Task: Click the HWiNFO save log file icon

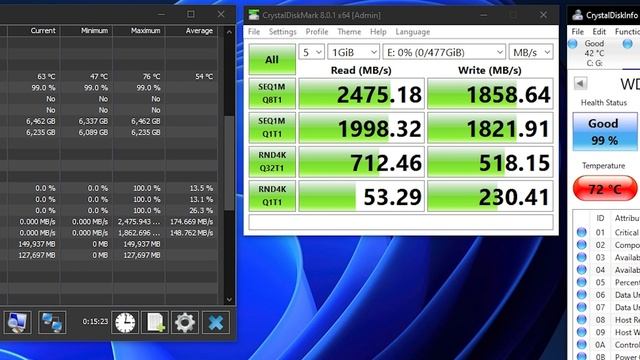Action: click(155, 322)
